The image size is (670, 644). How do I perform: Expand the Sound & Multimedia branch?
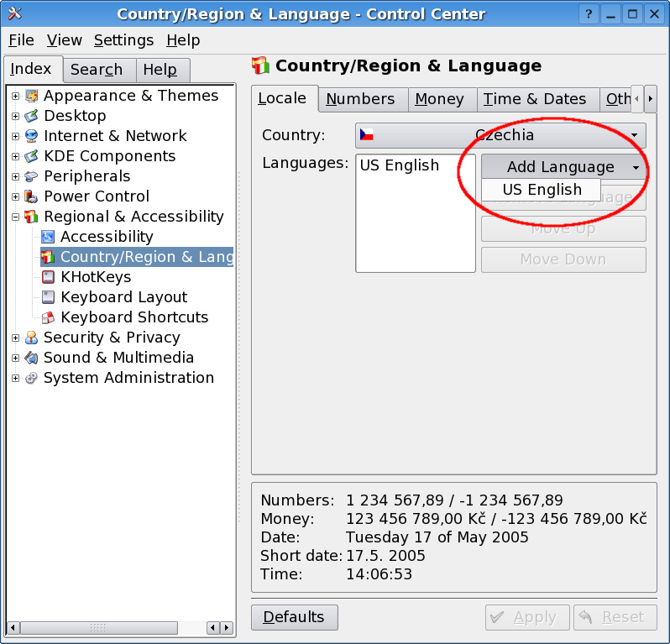click(15, 359)
